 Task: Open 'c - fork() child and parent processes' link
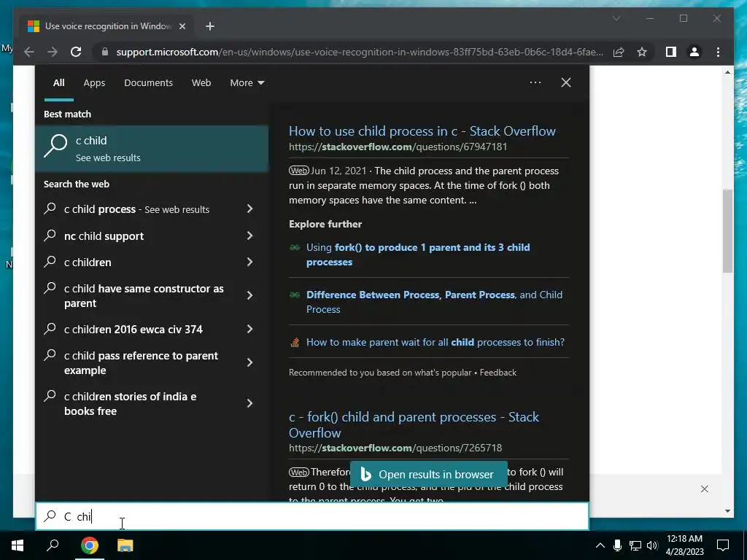[x=414, y=424]
